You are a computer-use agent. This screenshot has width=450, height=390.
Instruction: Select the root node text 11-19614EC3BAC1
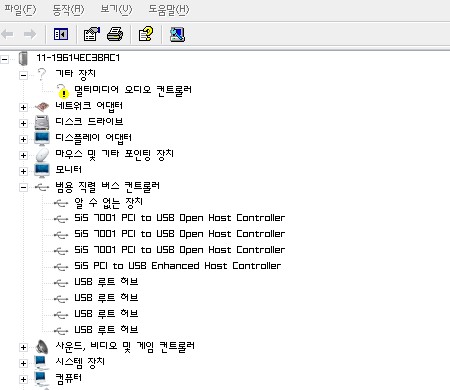78,58
